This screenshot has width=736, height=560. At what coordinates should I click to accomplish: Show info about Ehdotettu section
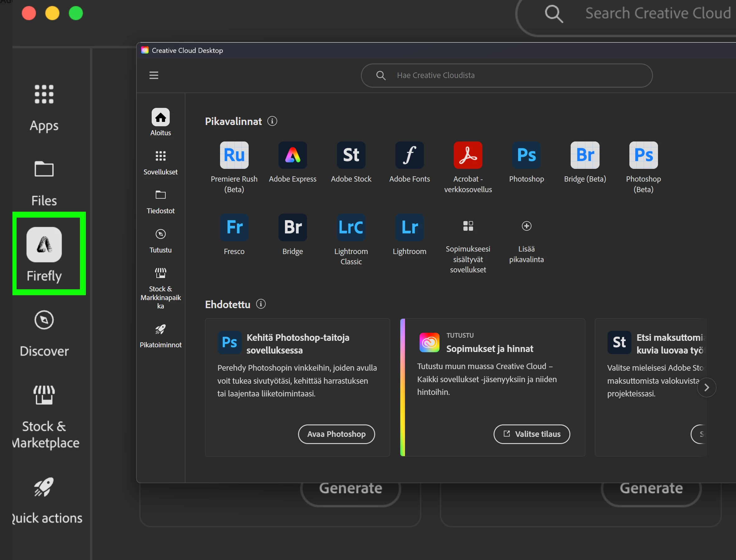click(x=261, y=304)
